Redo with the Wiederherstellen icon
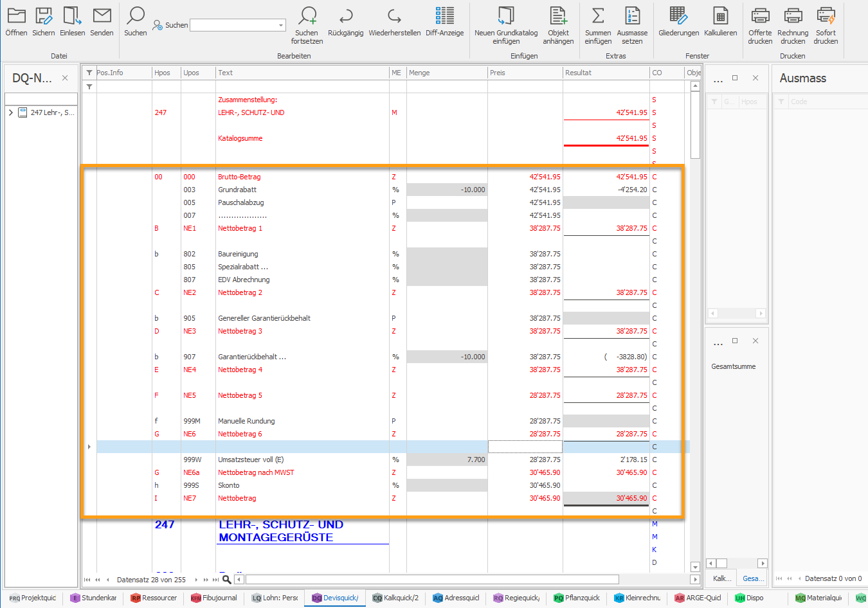This screenshot has height=608, width=868. 394,15
